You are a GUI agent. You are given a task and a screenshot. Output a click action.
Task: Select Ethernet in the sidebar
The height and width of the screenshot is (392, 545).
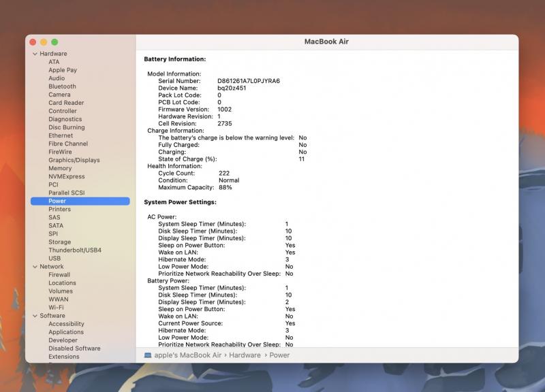coord(61,135)
